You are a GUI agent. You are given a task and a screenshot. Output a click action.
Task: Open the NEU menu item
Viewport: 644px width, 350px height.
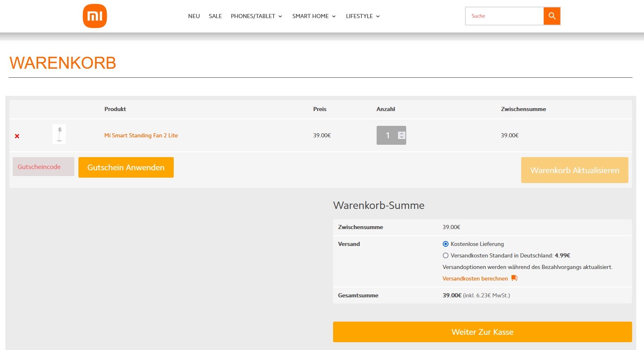[x=194, y=16]
